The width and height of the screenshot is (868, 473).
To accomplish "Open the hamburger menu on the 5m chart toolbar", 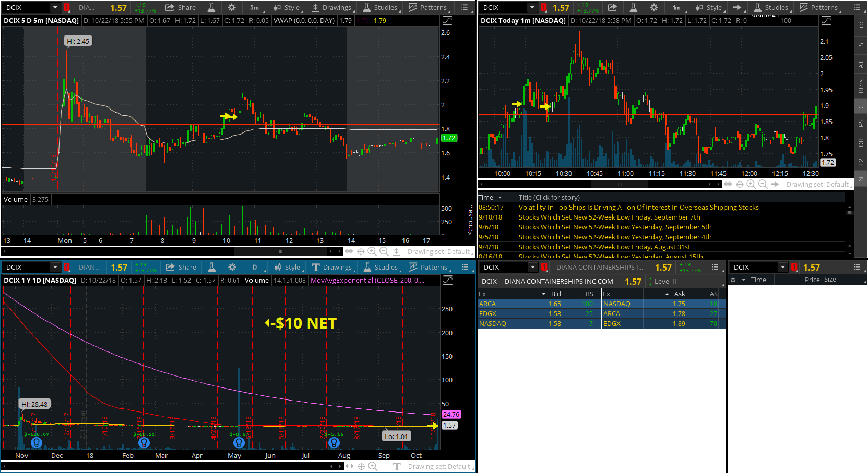I will pyautogui.click(x=465, y=7).
